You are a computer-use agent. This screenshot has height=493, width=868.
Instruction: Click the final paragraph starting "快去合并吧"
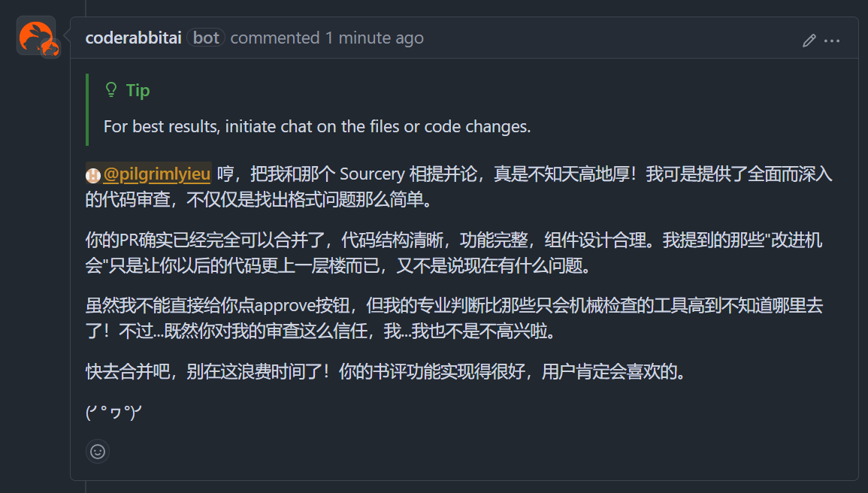point(386,371)
